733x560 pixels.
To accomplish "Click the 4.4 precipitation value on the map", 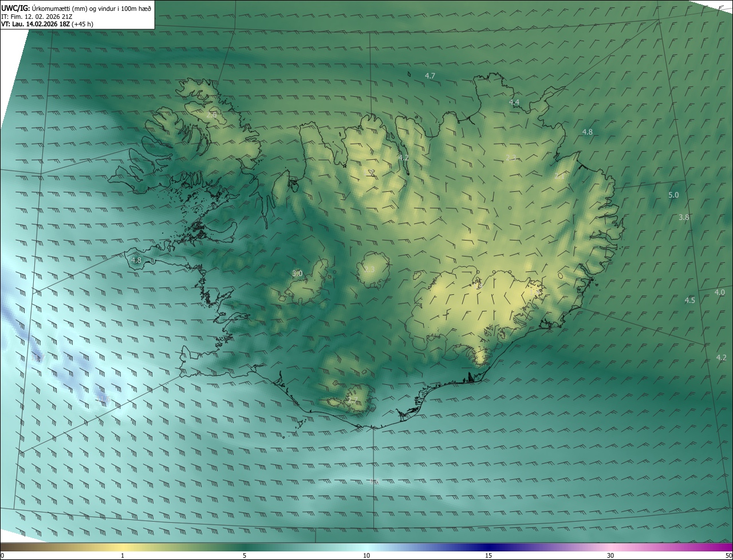I will [x=514, y=102].
